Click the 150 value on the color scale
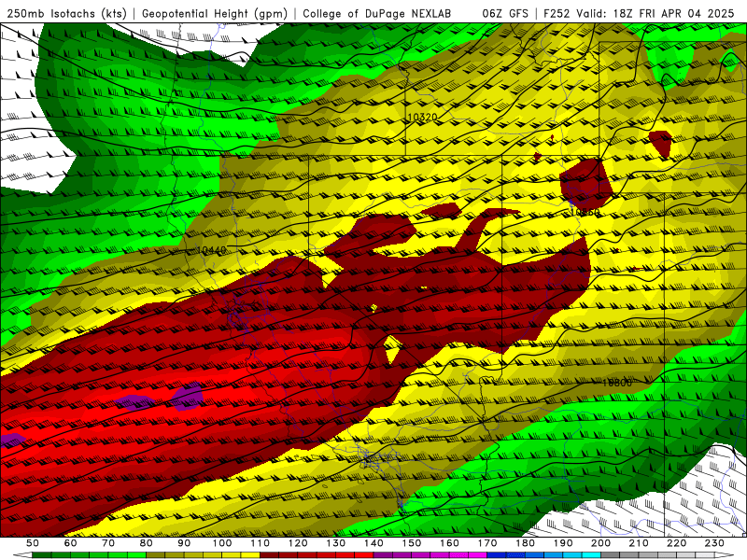Screen dimensions: 747x560 412,543
